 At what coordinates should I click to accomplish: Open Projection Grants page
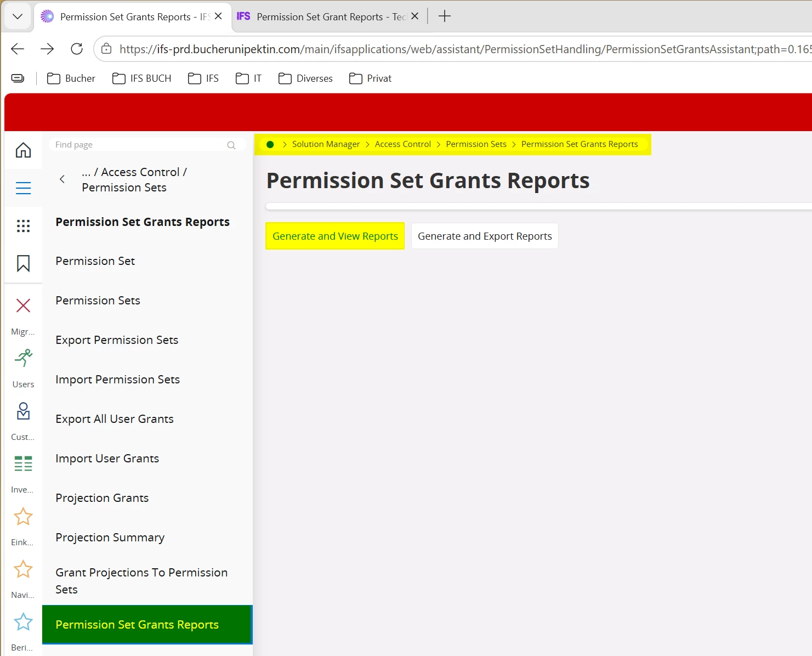(x=102, y=498)
